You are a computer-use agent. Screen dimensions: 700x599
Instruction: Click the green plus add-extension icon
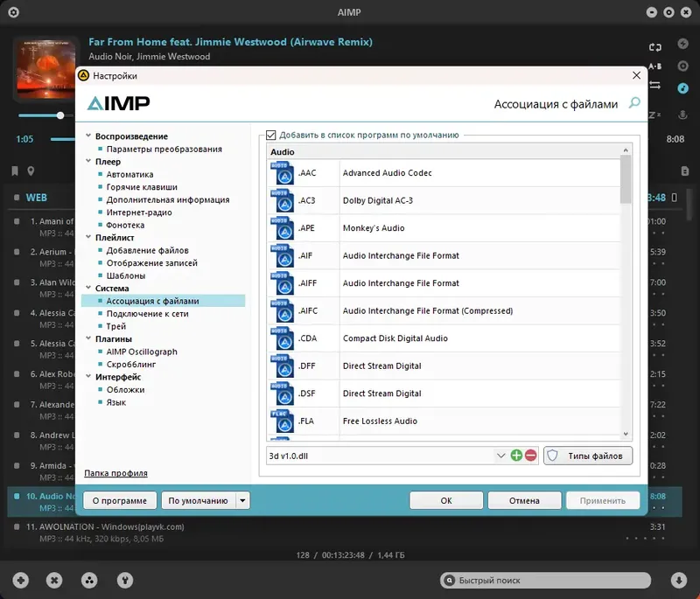(x=516, y=456)
